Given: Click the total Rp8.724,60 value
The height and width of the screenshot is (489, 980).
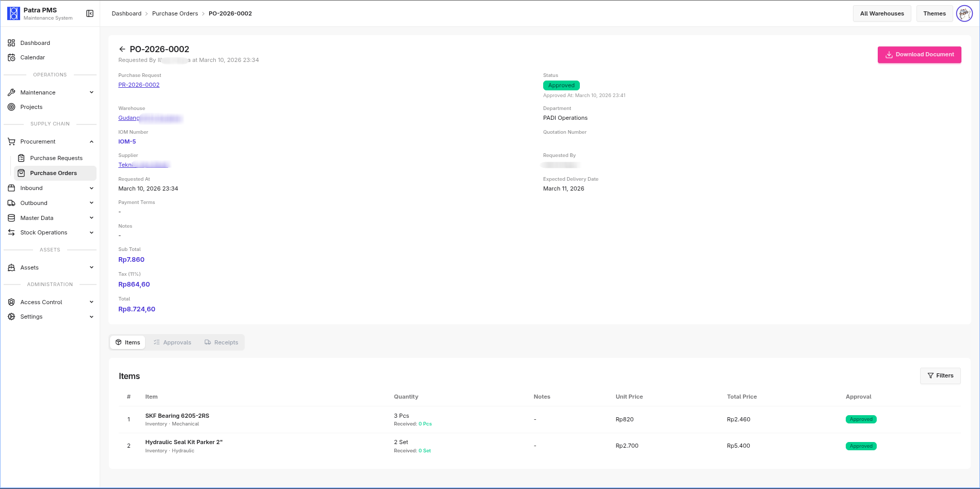Looking at the screenshot, I should pyautogui.click(x=137, y=309).
